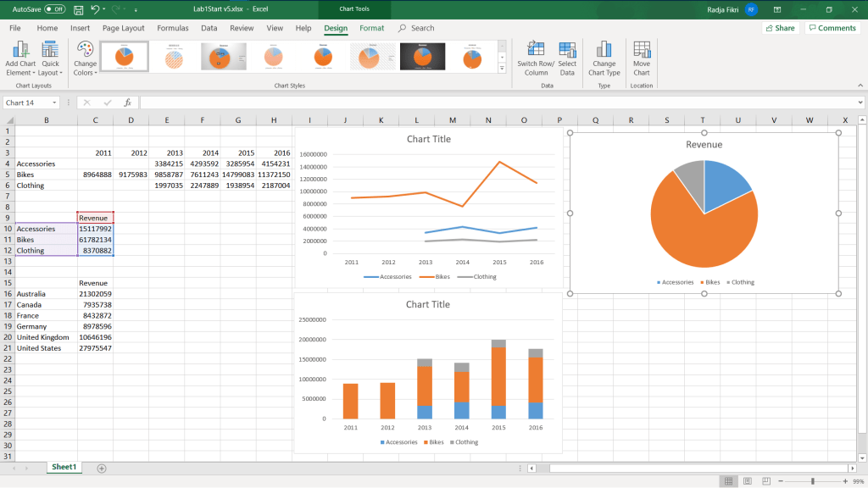This screenshot has height=488, width=868.
Task: Open the Comments pane button
Action: tap(832, 28)
